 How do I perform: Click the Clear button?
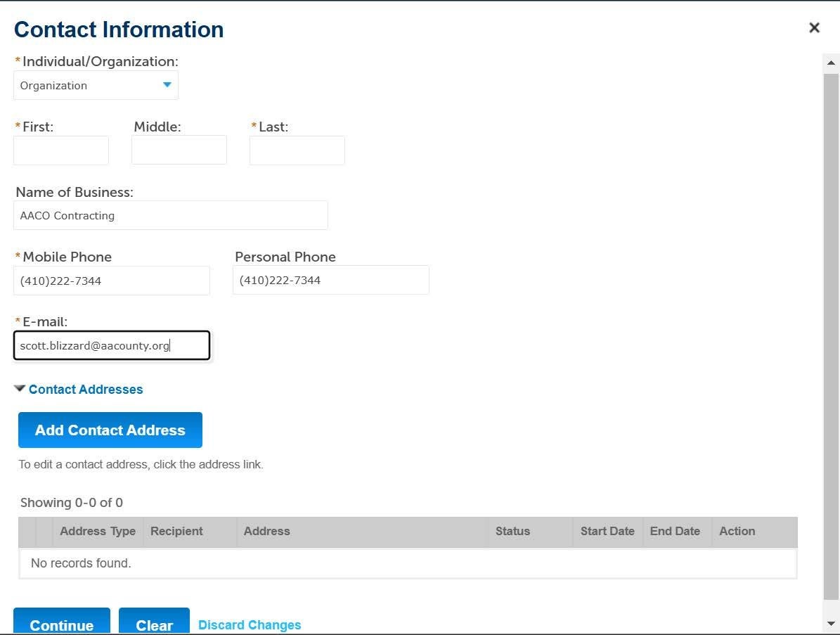click(x=153, y=624)
